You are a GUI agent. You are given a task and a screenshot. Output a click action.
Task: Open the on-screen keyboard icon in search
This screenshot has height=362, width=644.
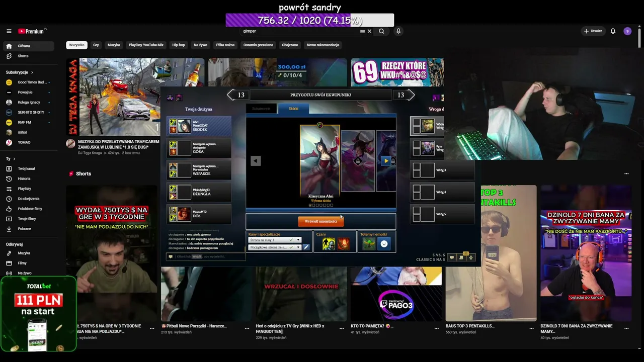[362, 31]
